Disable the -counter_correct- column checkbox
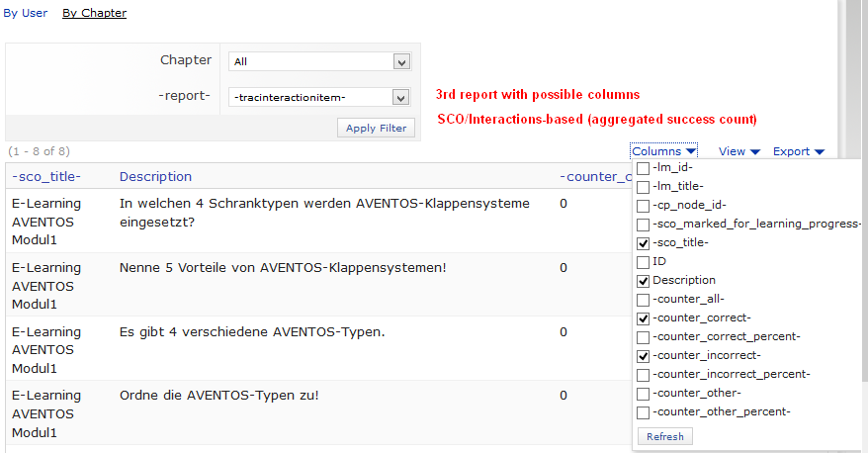868x453 pixels. [x=644, y=318]
